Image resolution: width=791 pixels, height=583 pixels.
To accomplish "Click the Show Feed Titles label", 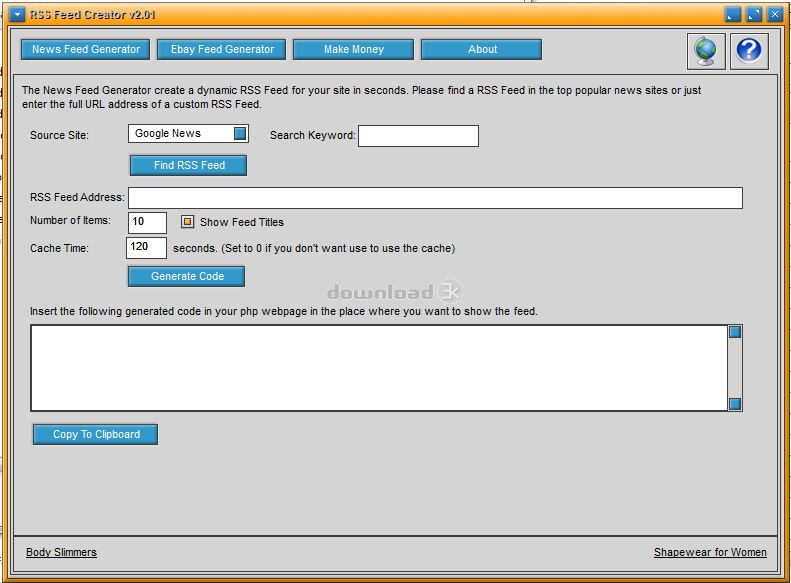I will pyautogui.click(x=242, y=222).
